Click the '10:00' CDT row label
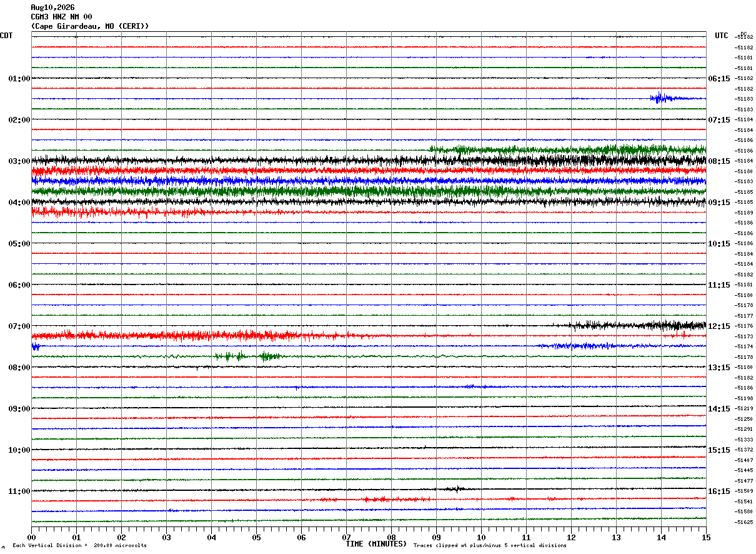Image resolution: width=756 pixels, height=554 pixels. click(x=19, y=450)
